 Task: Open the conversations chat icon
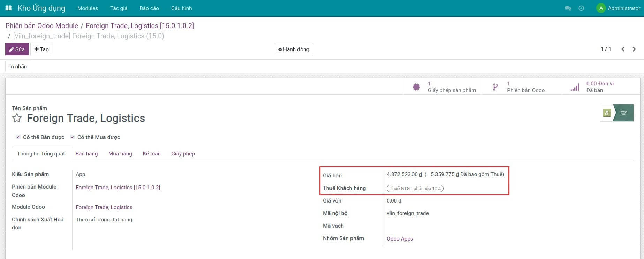[568, 8]
